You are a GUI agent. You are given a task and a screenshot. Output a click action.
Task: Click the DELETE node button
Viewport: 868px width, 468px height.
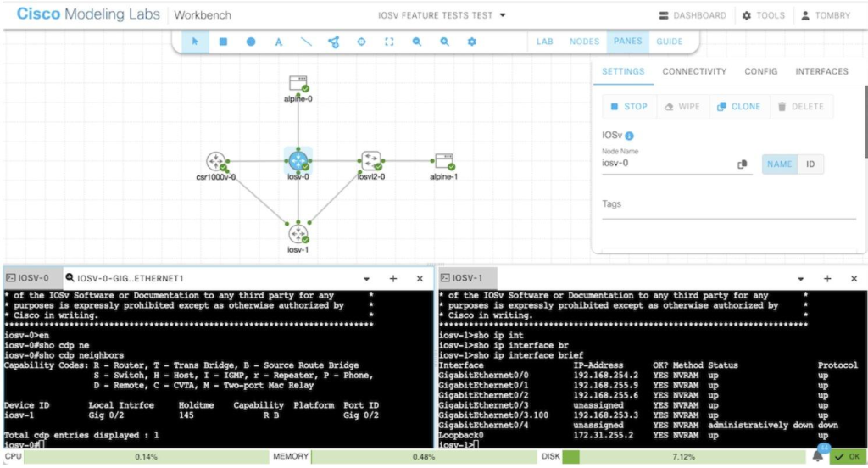tap(801, 106)
